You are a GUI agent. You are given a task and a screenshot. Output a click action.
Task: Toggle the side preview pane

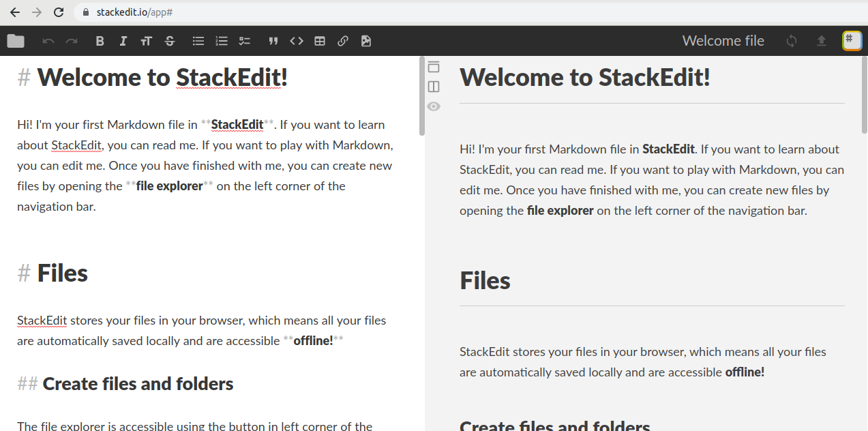tap(434, 87)
